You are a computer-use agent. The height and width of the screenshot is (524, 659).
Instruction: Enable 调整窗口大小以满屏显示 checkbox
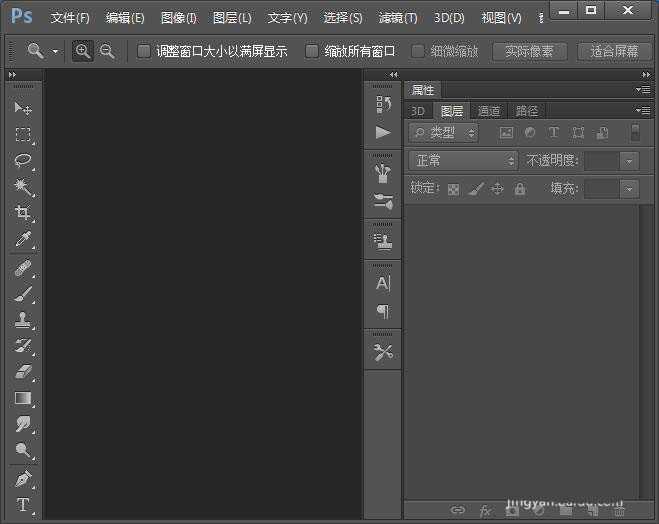coord(144,51)
